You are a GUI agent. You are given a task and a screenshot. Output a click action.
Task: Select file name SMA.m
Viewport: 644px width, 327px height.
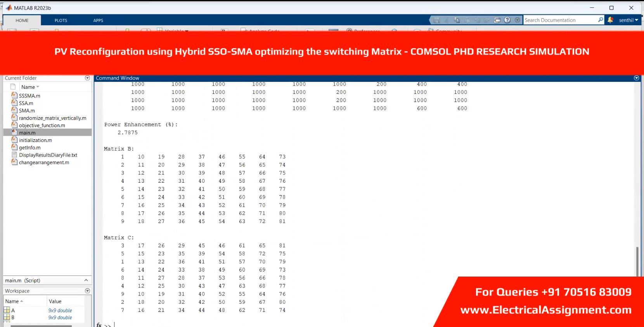(27, 111)
